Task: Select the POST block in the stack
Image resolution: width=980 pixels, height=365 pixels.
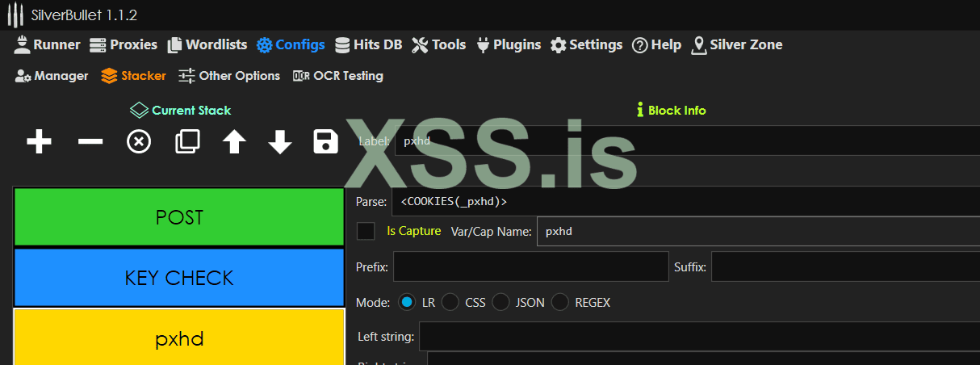Action: click(x=179, y=217)
